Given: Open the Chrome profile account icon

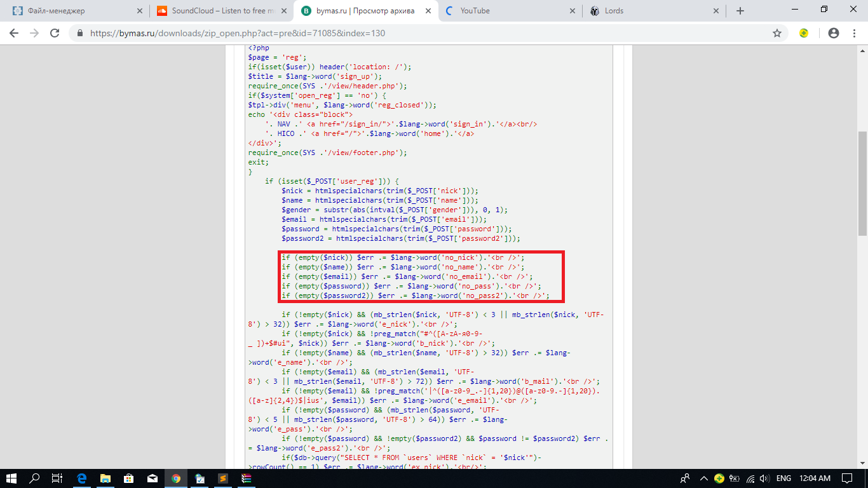Looking at the screenshot, I should 833,33.
